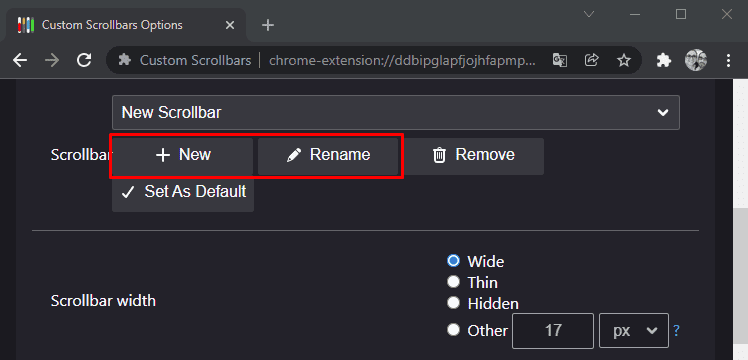Open a new browser tab

268,25
